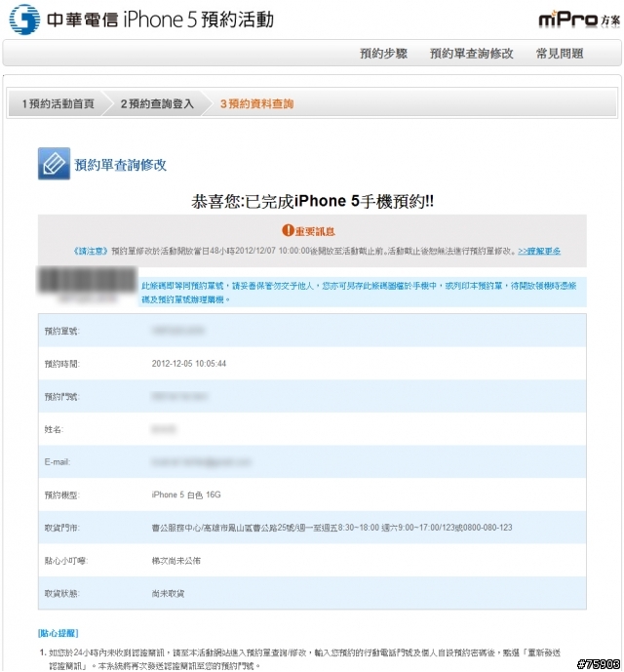
Task: Click the 取貨門市 address text
Action: tap(331, 528)
